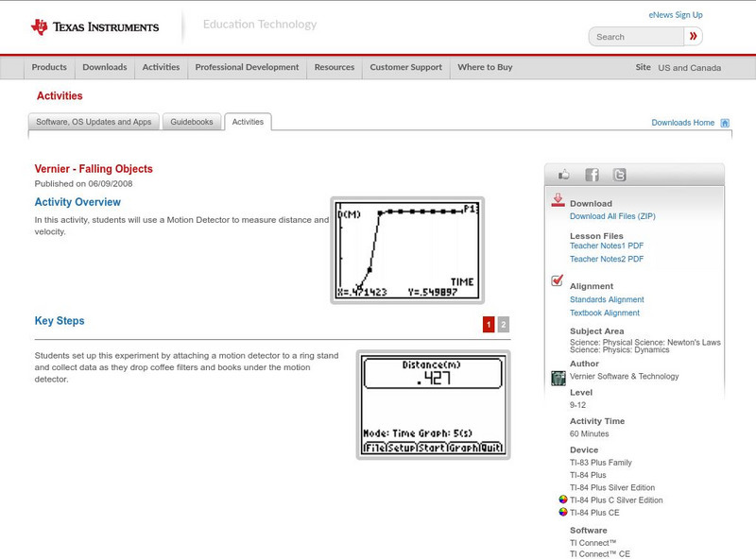Click the Activity Overview heading
The width and height of the screenshot is (756, 559).
click(x=77, y=202)
